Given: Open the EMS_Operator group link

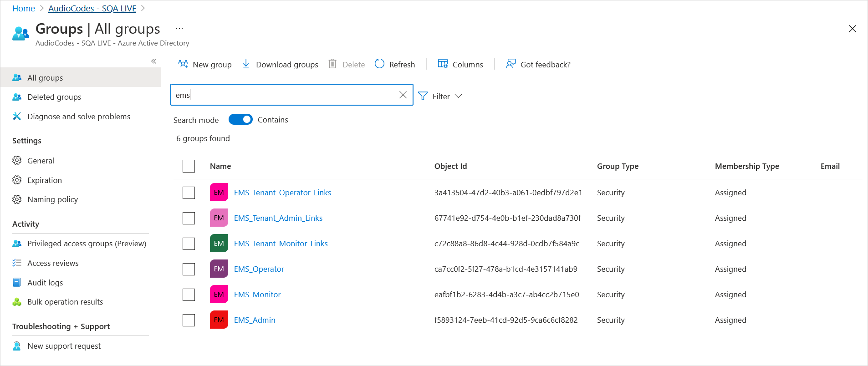Looking at the screenshot, I should [259, 269].
